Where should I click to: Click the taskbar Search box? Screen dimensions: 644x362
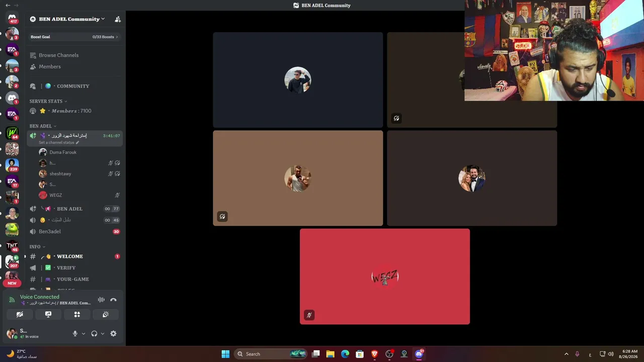pyautogui.click(x=271, y=354)
